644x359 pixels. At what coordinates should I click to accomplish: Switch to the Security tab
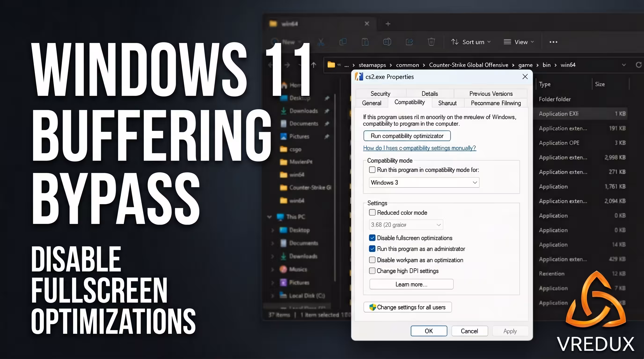[381, 94]
